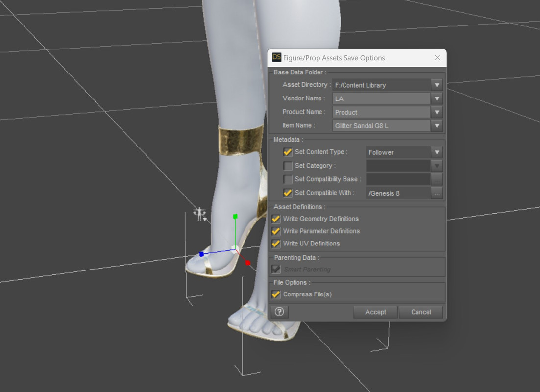
Task: Click the figure icon in viewport
Action: (200, 214)
